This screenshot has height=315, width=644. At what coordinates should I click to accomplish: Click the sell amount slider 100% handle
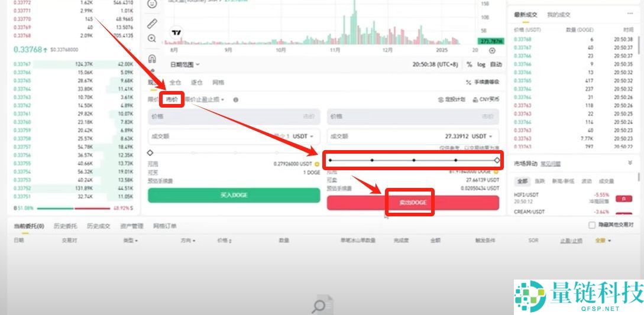pos(497,160)
